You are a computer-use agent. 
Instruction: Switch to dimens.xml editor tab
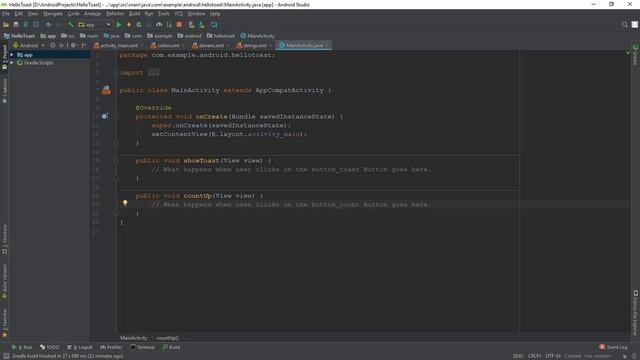pos(211,45)
